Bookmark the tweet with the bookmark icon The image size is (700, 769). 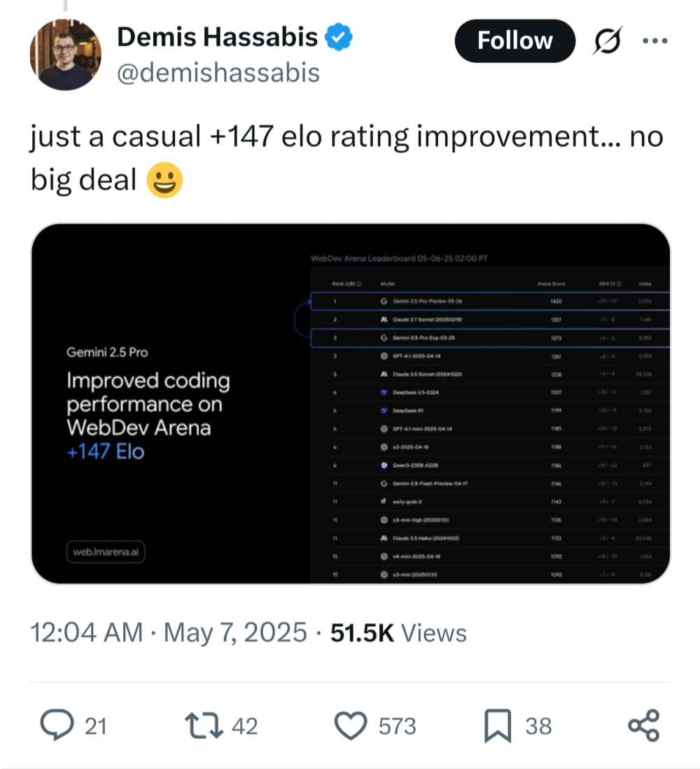(497, 726)
